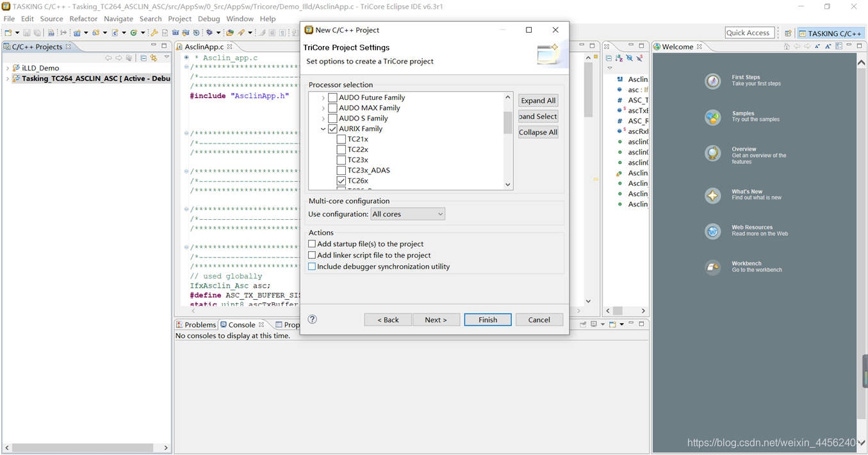Switch to the Problems tab

(196, 325)
